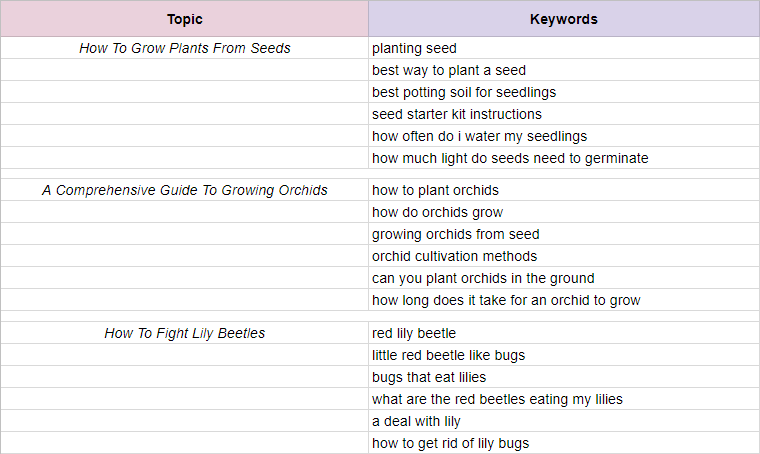Click the 'red lily beetle' keyword cell
The image size is (760, 454).
click(564, 333)
